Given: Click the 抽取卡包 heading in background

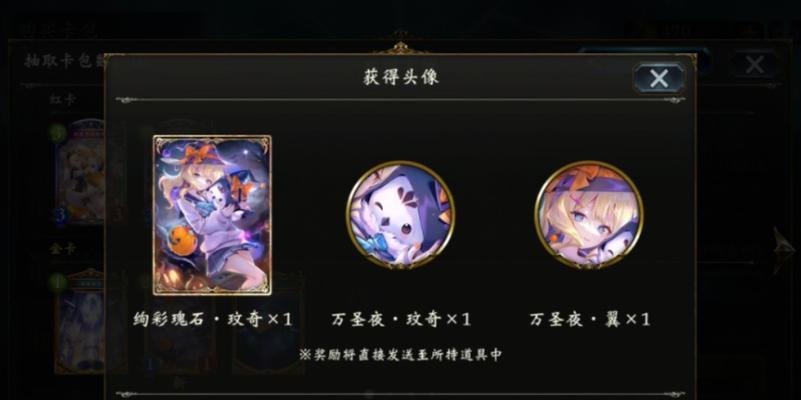Looking at the screenshot, I should (64, 61).
